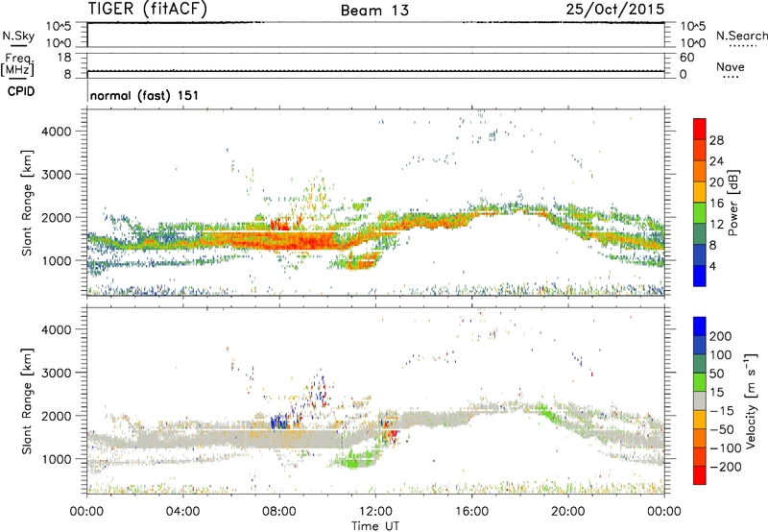The height and width of the screenshot is (532, 768).
Task: Click the "3000" tick of power panel
Action: click(56, 175)
